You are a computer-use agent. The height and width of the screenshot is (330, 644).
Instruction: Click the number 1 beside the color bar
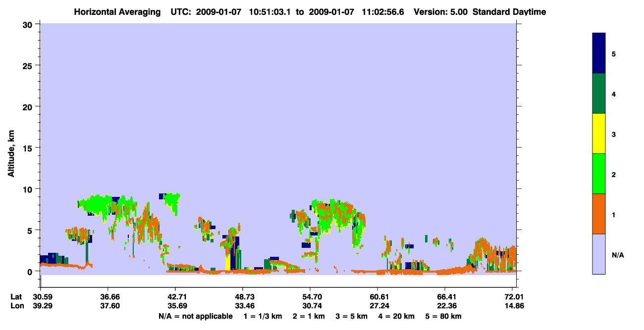point(614,215)
